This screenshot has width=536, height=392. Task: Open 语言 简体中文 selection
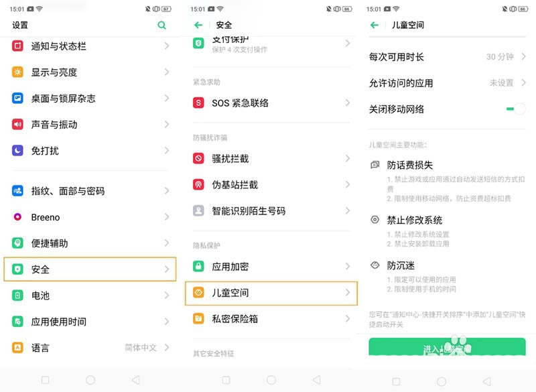click(x=90, y=348)
